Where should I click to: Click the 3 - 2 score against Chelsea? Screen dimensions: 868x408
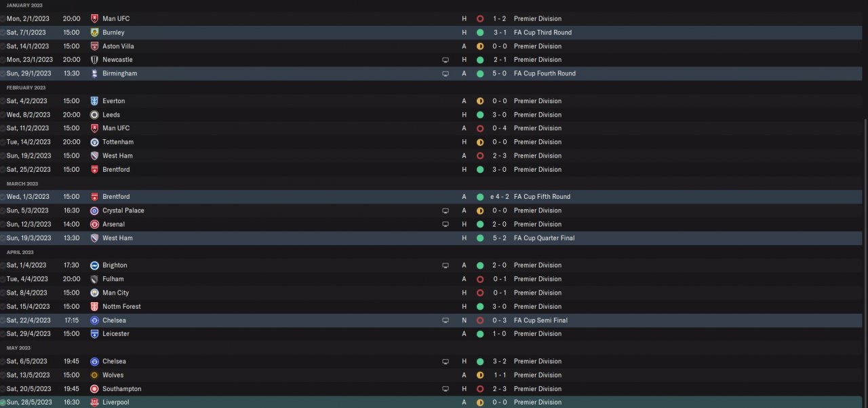pos(498,361)
